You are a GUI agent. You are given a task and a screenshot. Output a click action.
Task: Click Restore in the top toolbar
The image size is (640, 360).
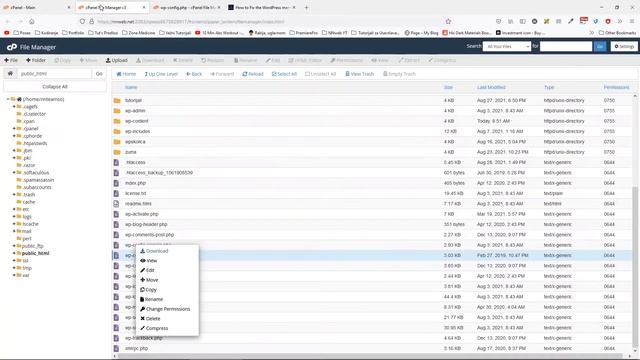pos(213,60)
